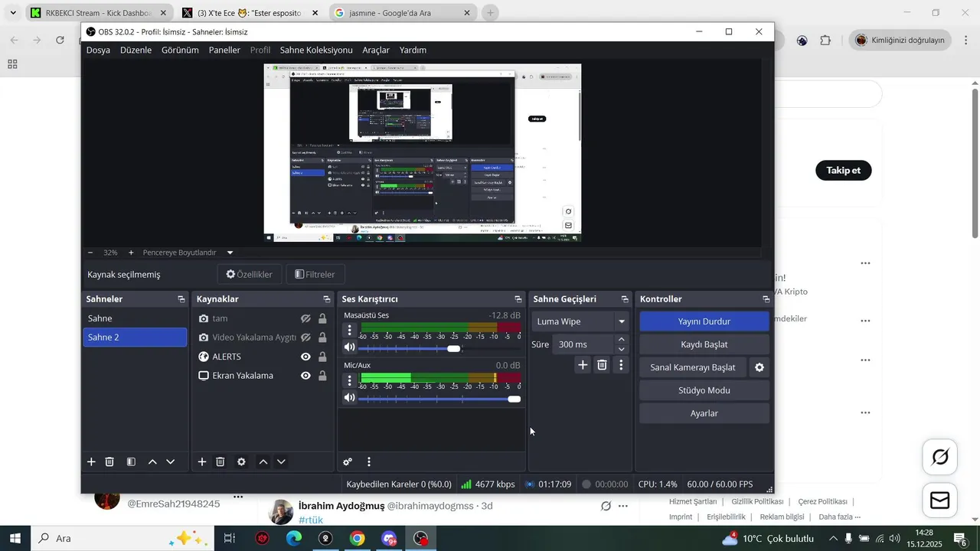Open source properties gear in Kaynaklar panel
Screen dimensions: 980x551
pyautogui.click(x=242, y=461)
